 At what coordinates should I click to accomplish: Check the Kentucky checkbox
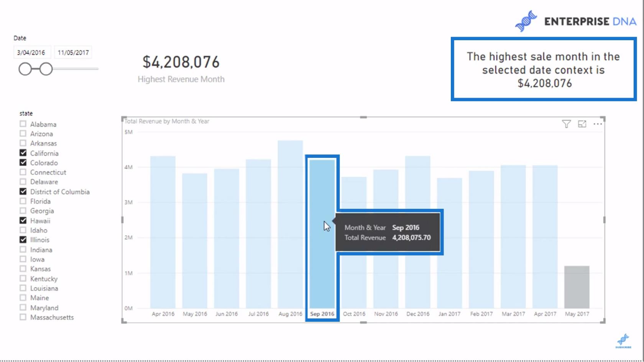[23, 278]
